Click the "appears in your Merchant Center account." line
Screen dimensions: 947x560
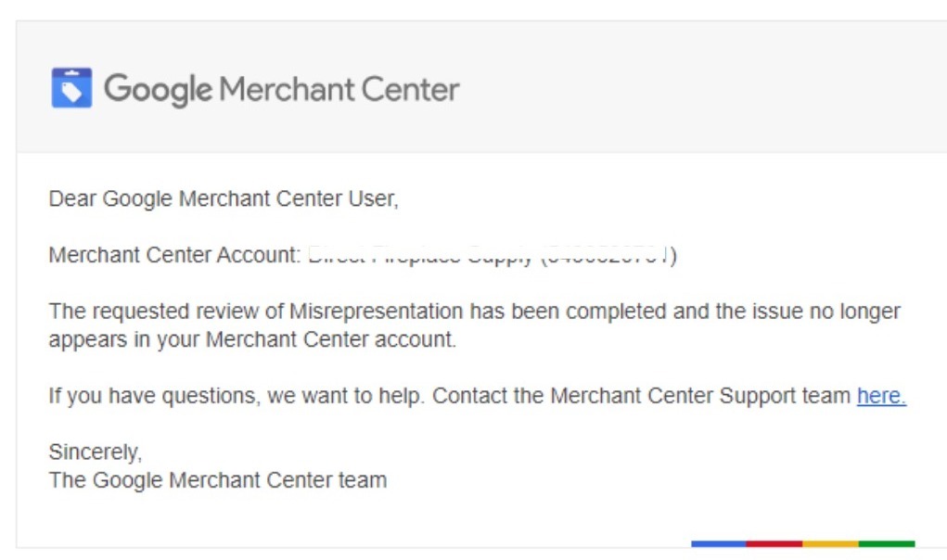252,339
